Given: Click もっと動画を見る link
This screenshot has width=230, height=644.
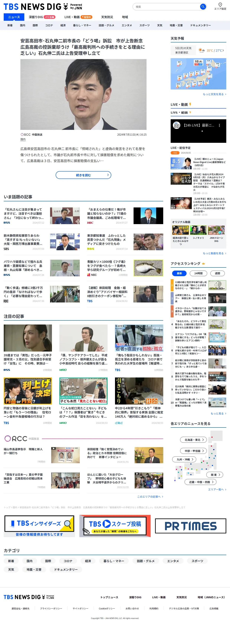Looking at the screenshot, I should 214,253.
